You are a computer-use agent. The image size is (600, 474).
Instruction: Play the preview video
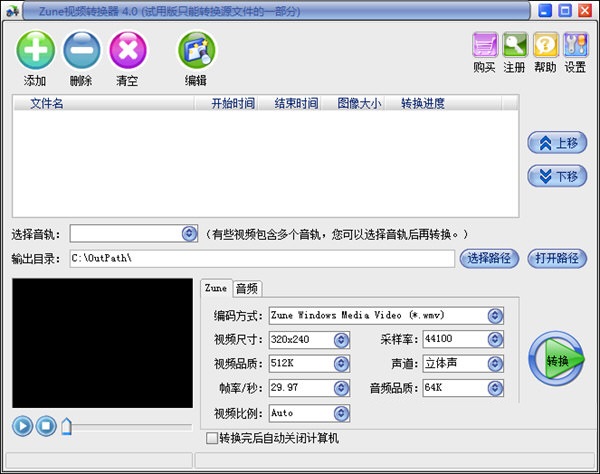pyautogui.click(x=22, y=426)
